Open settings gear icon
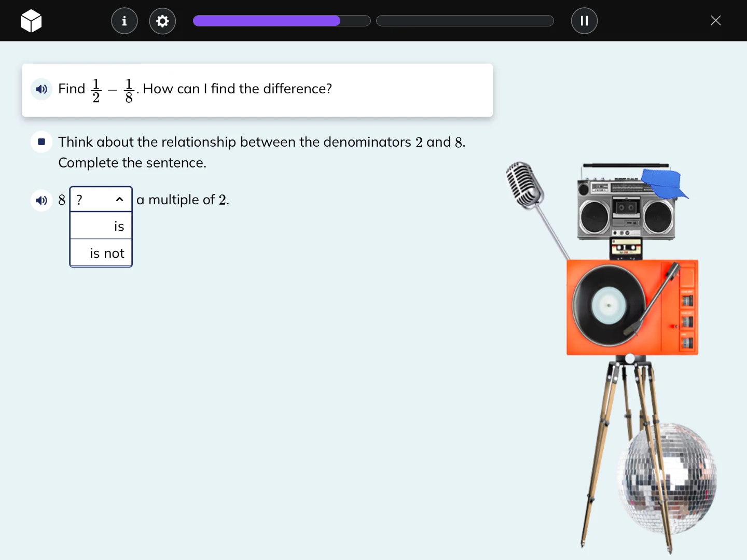Viewport: 747px width, 560px height. coord(162,21)
